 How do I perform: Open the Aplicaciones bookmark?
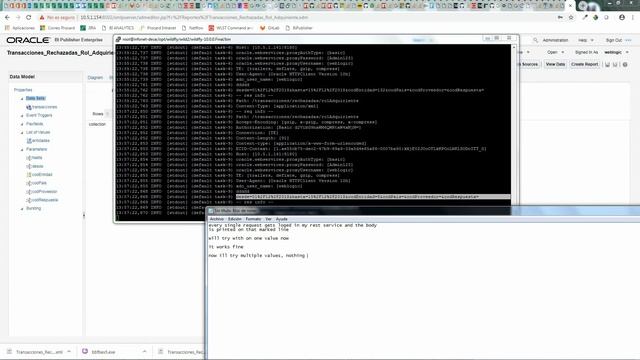(20, 28)
